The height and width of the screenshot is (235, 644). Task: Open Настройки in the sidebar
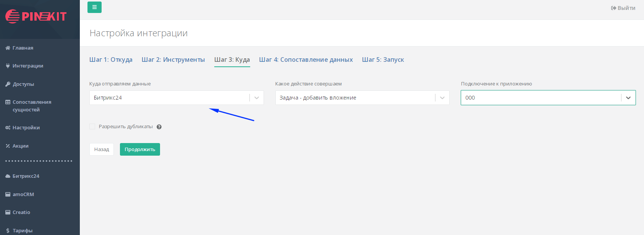coord(26,128)
